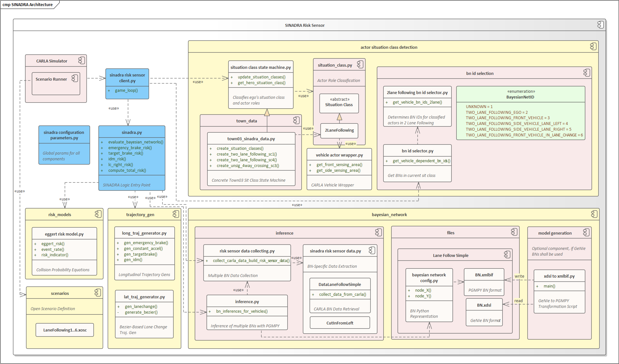This screenshot has width=619, height=364.
Task: Select the cmp SINADRA Architecture diagram label
Action: pos(28,4)
